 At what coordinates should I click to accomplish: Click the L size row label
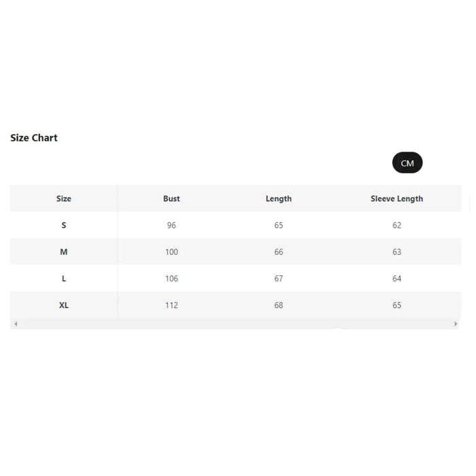tap(64, 279)
